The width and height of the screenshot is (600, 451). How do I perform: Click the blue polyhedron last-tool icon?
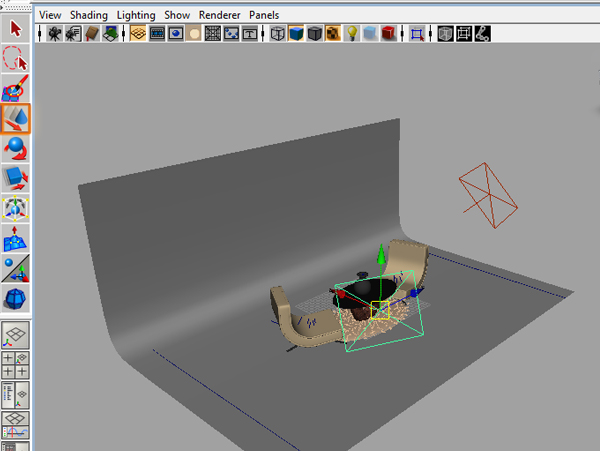(16, 298)
